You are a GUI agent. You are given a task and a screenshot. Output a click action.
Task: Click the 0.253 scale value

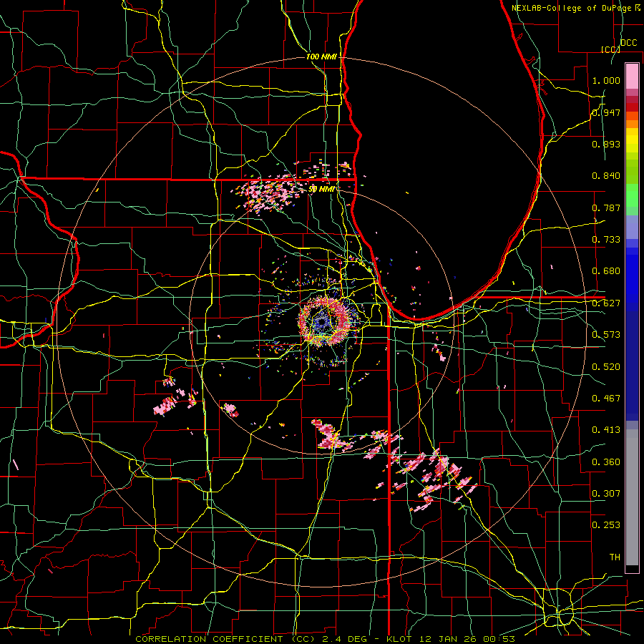pos(606,525)
